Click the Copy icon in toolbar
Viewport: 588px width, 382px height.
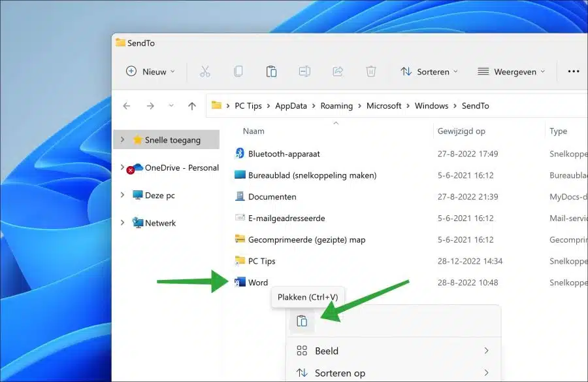pyautogui.click(x=238, y=71)
